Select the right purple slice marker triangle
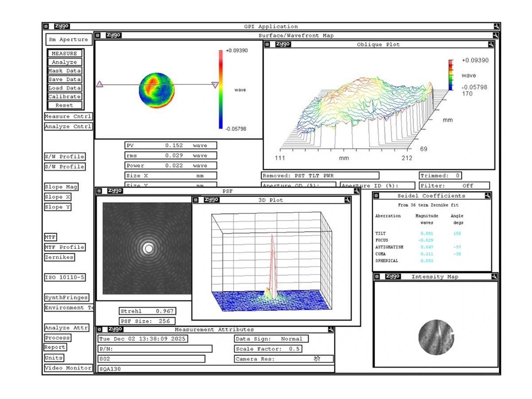This screenshot has width=532, height=399. 215,85
